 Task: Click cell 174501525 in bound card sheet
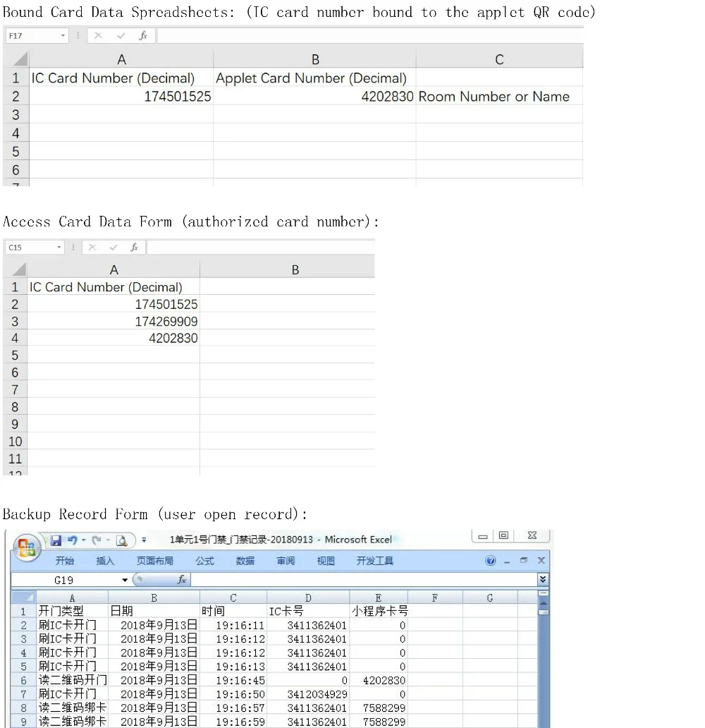(121, 96)
